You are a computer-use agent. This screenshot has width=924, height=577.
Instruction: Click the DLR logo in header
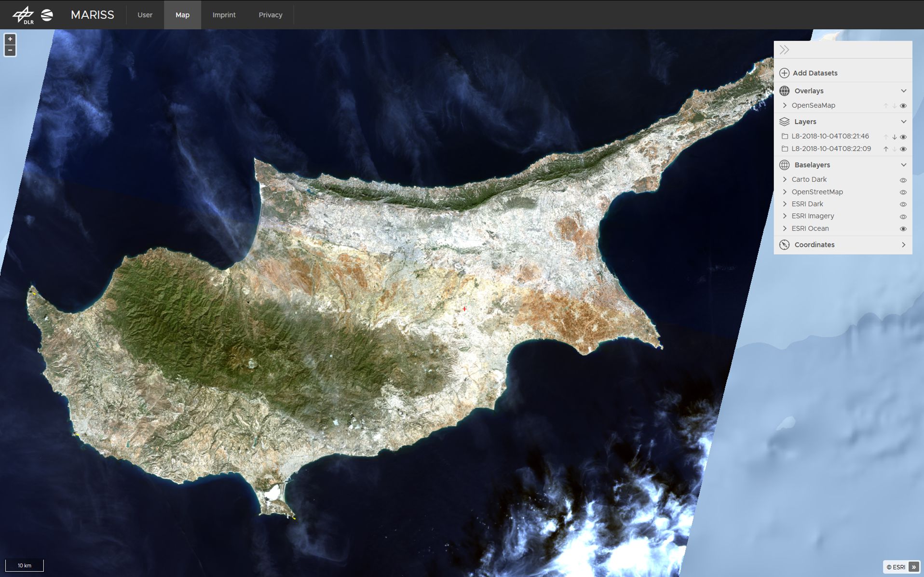tap(23, 15)
